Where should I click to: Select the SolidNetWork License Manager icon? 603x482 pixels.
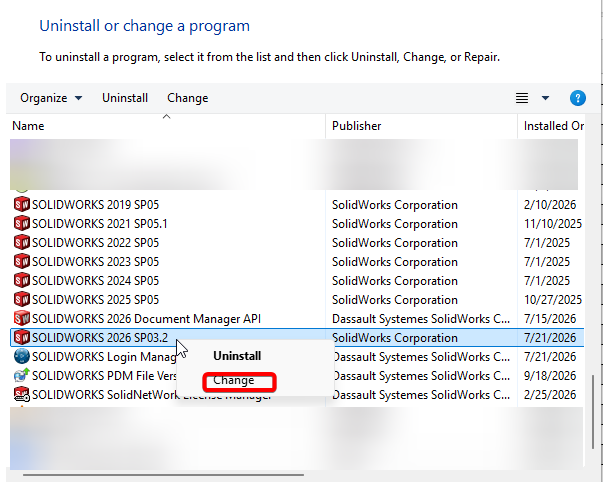click(x=22, y=394)
